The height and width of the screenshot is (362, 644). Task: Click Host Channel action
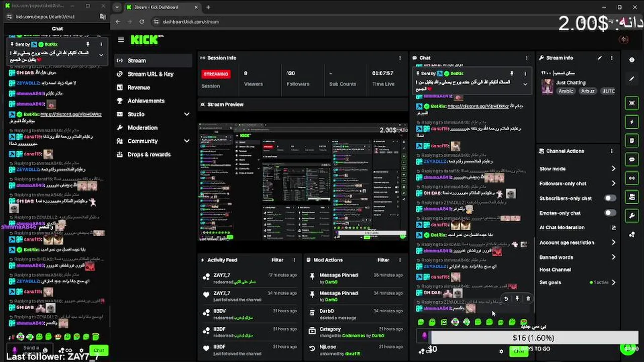coord(555,270)
